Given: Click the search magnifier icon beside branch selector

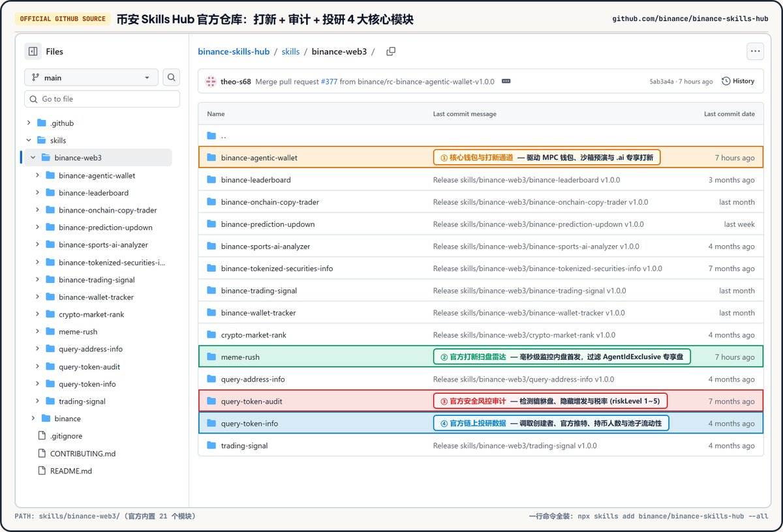Looking at the screenshot, I should (x=171, y=78).
